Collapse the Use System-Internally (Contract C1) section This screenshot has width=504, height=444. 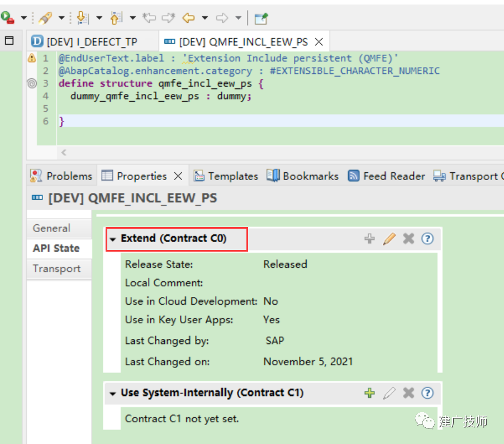coord(112,394)
